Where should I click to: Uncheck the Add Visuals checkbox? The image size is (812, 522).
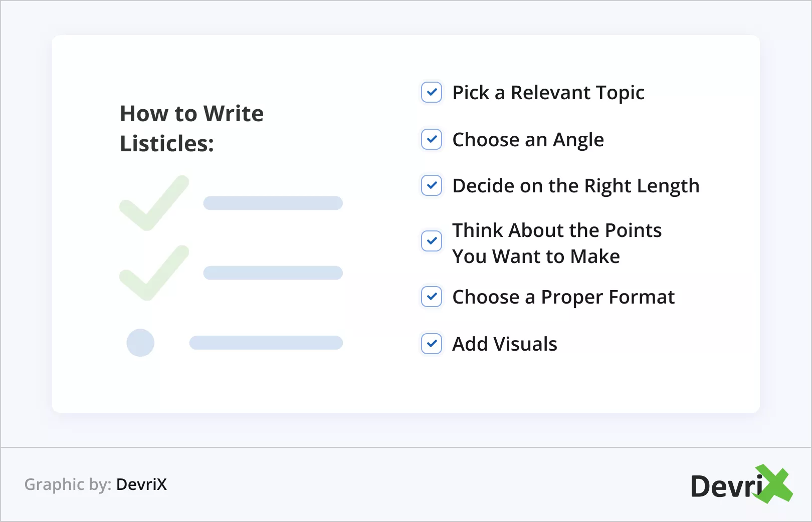click(432, 344)
